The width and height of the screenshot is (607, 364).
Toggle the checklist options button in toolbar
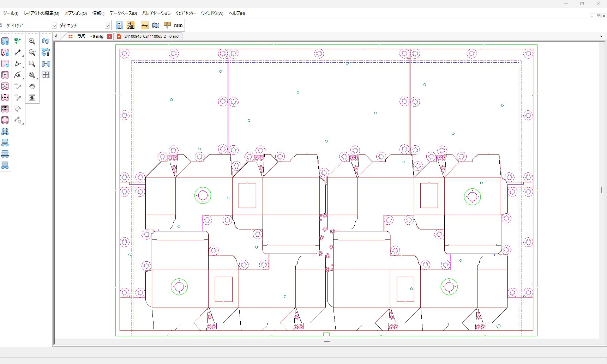(119, 25)
